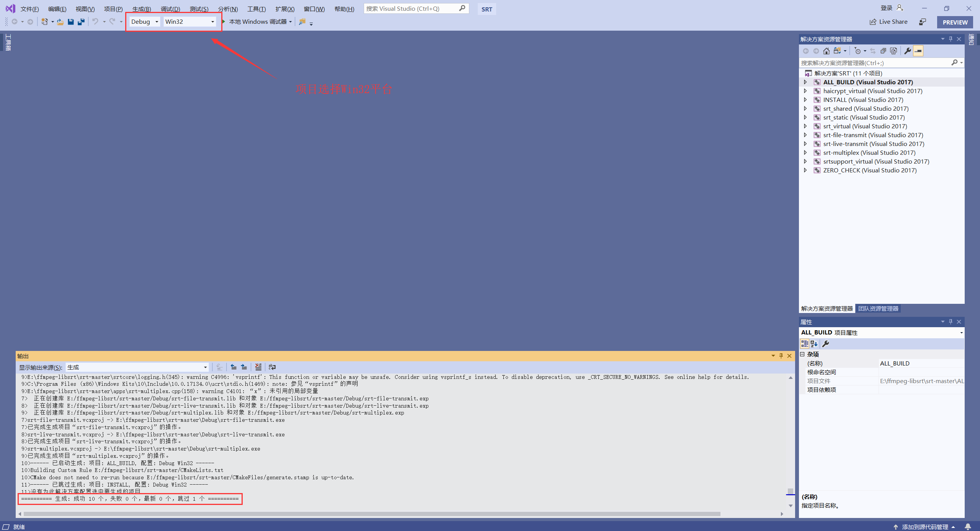Sort properties alphabetically in the Properties panel

[813, 344]
